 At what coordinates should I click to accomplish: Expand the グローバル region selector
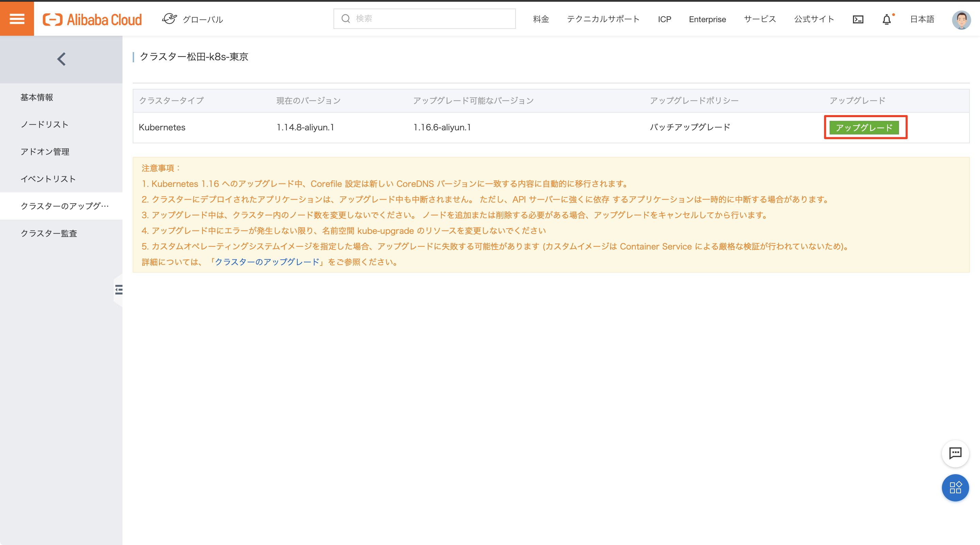click(x=193, y=19)
